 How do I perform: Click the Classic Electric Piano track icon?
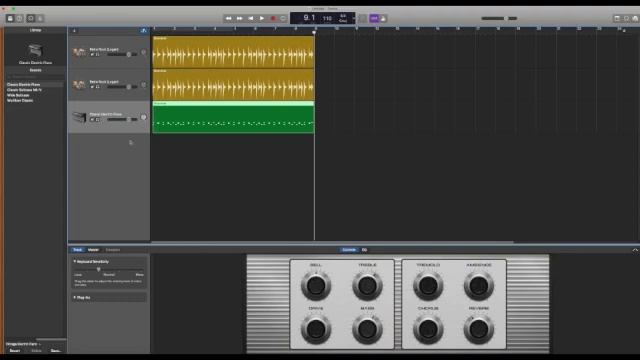tap(79, 117)
